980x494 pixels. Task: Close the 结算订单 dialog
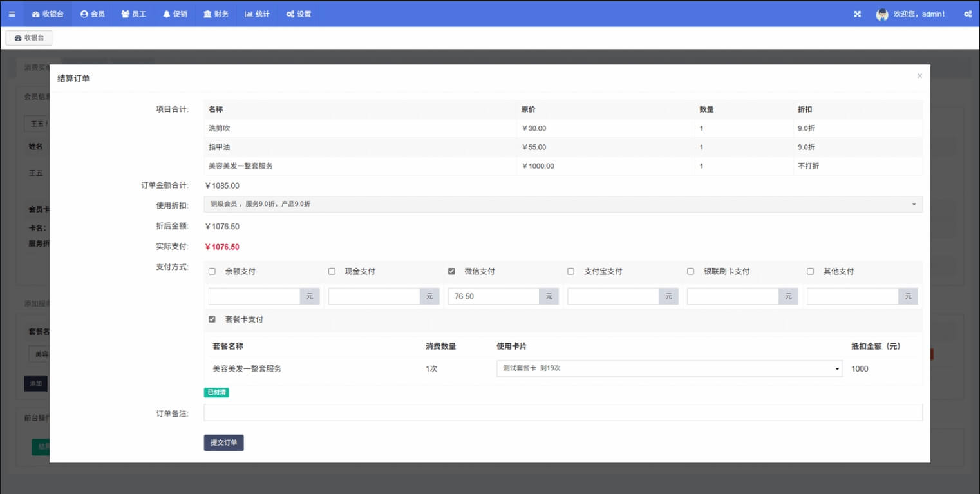pos(919,76)
